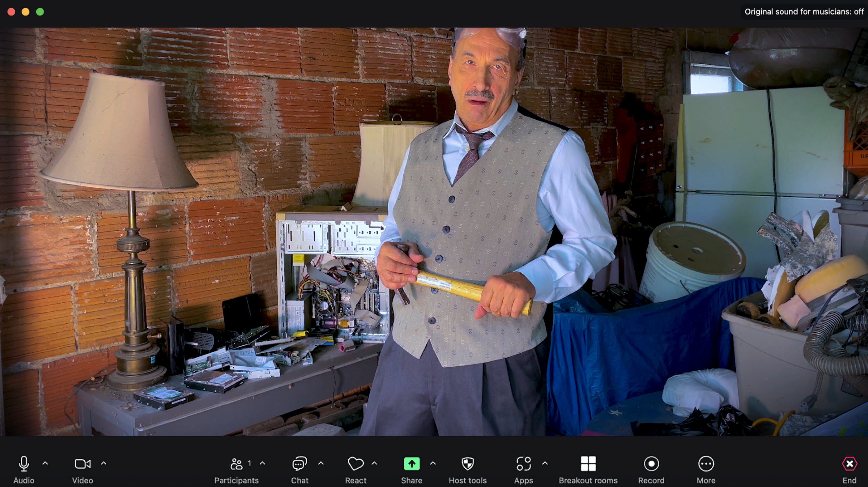Expand audio options chevron
Viewport: 868px width, 487px height.
pos(45,463)
